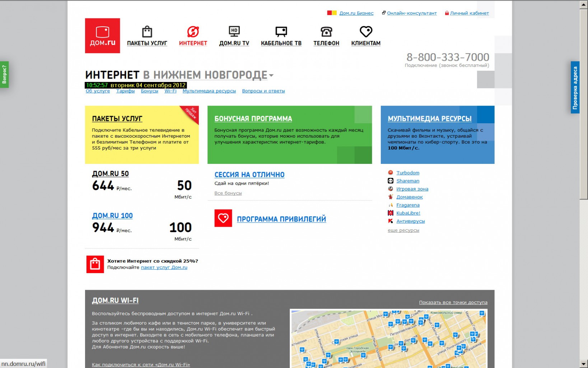Open the blue Проверка адреса side tab
Viewport: 588px width, 368px height.
click(x=575, y=87)
